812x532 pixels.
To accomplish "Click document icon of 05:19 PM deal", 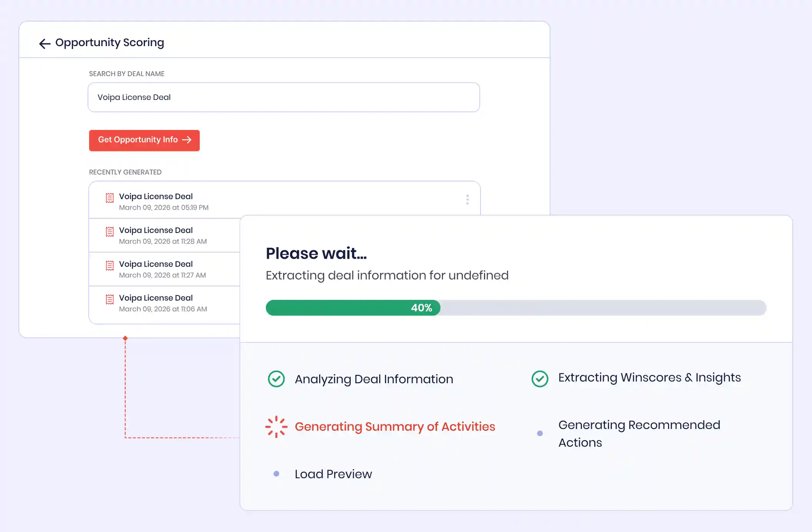I will click(x=110, y=198).
